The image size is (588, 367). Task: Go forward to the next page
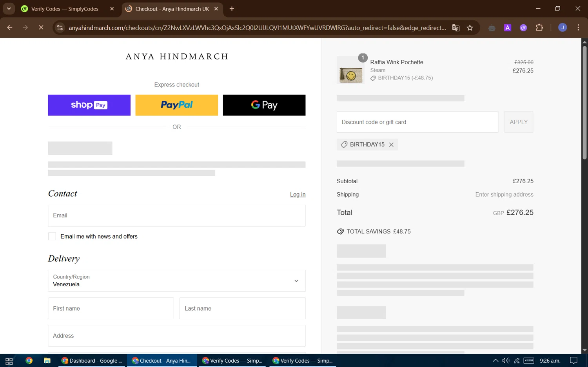tap(25, 28)
